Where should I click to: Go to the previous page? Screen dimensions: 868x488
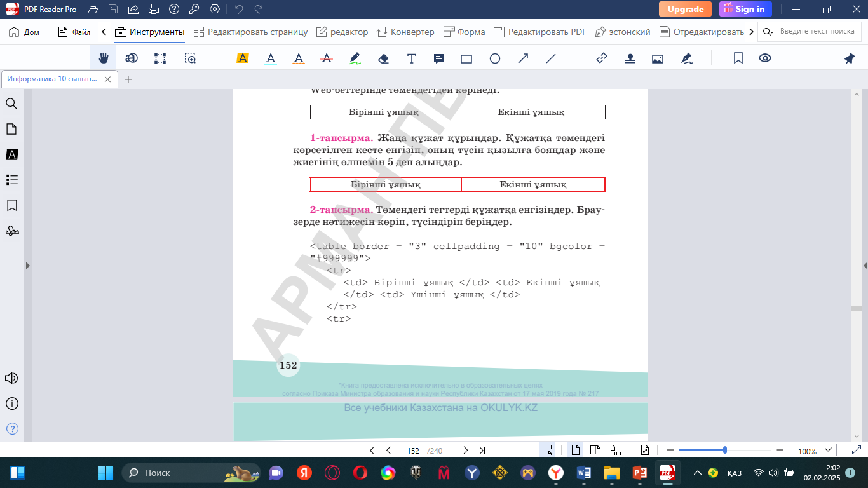point(389,451)
